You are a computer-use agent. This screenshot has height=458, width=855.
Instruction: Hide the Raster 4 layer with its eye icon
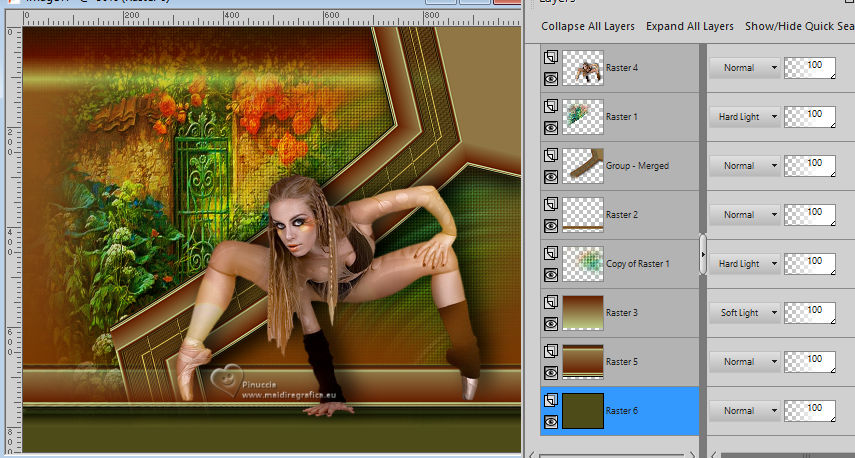[551, 79]
